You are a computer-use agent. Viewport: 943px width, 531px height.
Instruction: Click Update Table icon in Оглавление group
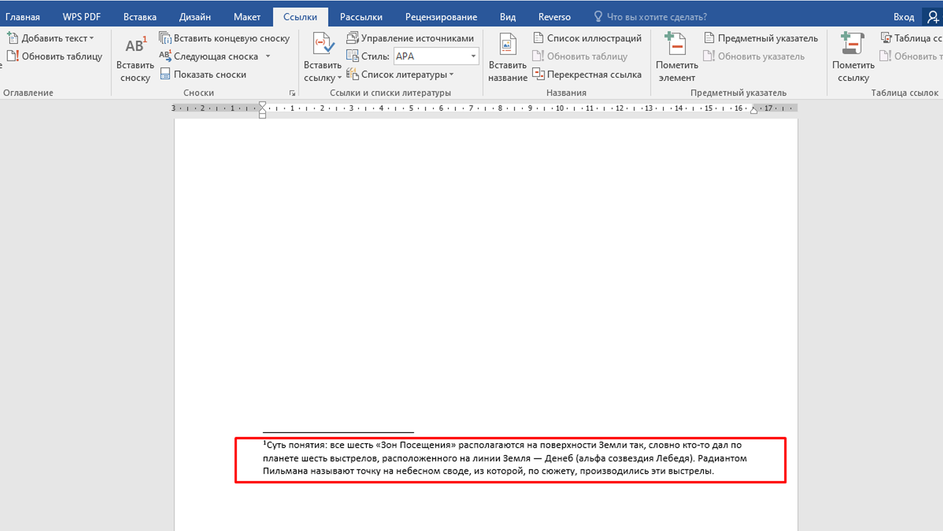tap(13, 56)
